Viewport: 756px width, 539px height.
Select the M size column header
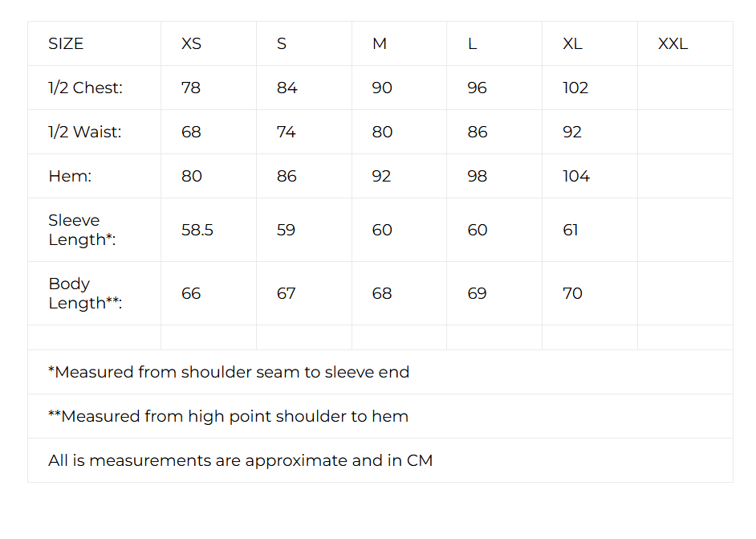(380, 44)
